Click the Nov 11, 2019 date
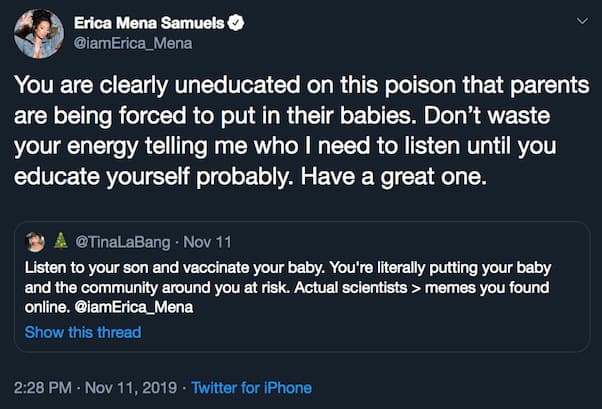 132,387
